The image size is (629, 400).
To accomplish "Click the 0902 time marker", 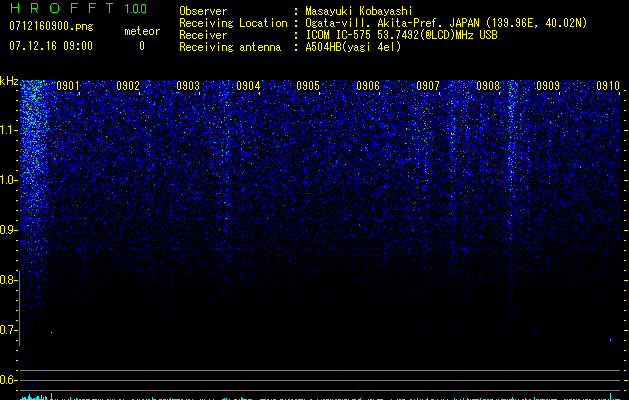I will 128,86.
